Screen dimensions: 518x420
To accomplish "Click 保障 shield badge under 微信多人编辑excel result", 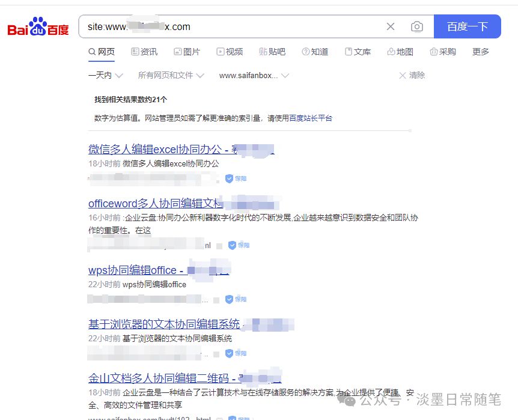I will click(236, 179).
